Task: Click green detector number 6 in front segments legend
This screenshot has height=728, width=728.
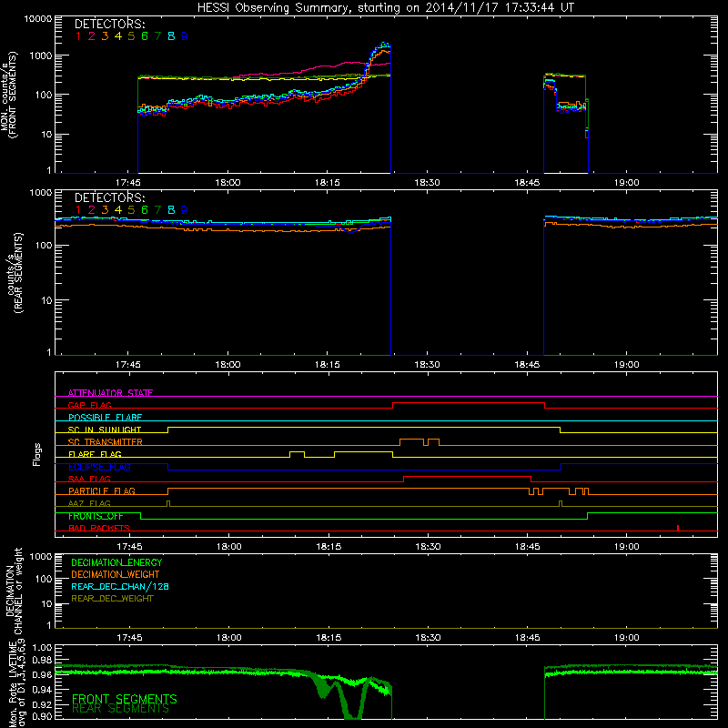Action: pyautogui.click(x=145, y=36)
